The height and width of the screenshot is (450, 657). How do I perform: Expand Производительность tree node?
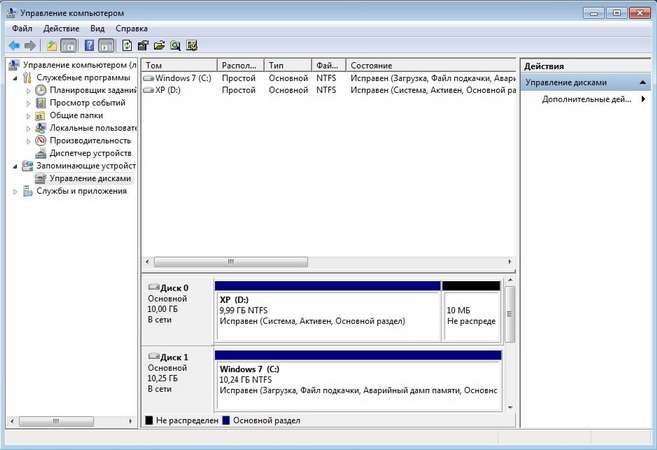(x=28, y=141)
